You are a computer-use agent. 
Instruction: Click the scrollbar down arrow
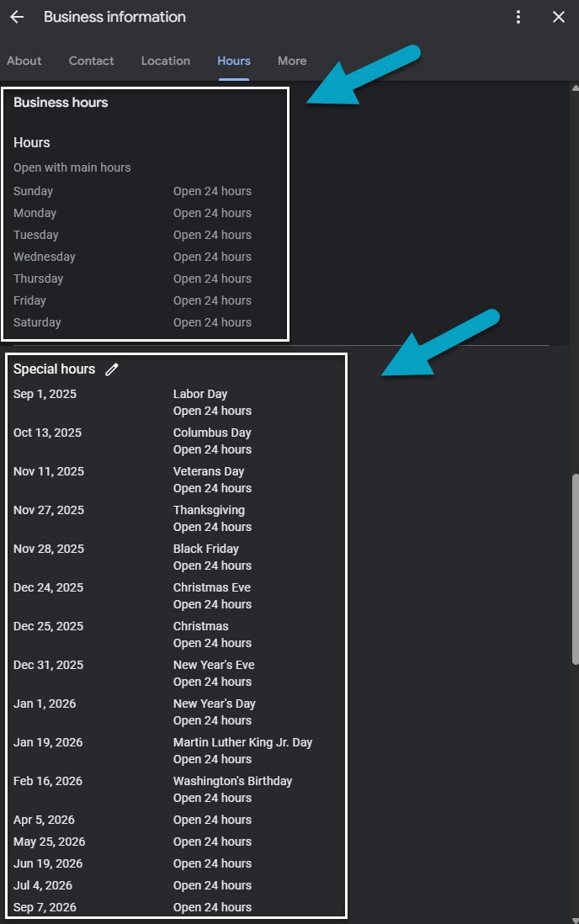(x=575, y=917)
